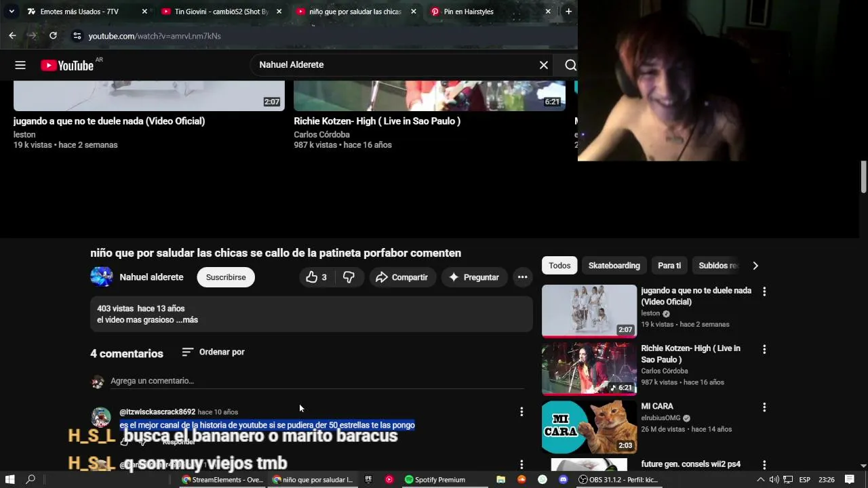The width and height of the screenshot is (868, 488).
Task: Open the Nahuel alderete channel avatar
Action: click(x=102, y=277)
